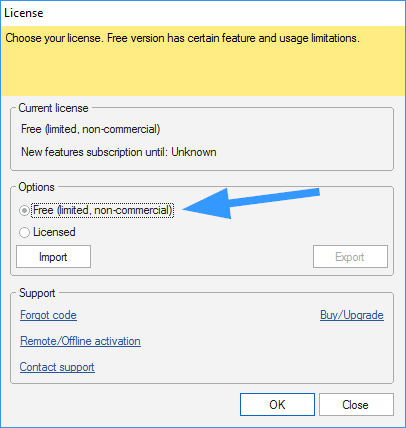Click the Support group heading
This screenshot has height=428, width=406.
37,293
